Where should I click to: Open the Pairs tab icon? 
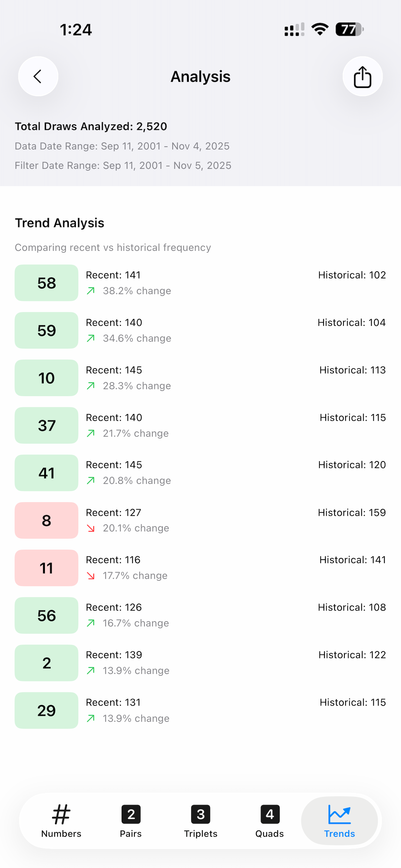(x=131, y=814)
